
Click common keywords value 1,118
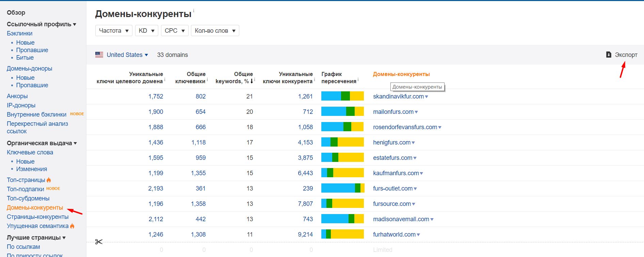pyautogui.click(x=198, y=142)
